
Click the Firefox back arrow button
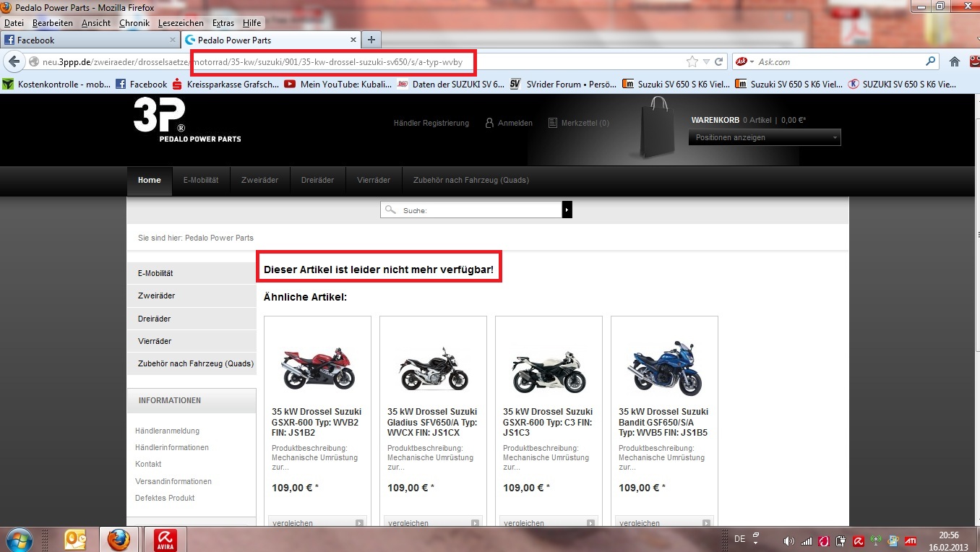point(14,62)
